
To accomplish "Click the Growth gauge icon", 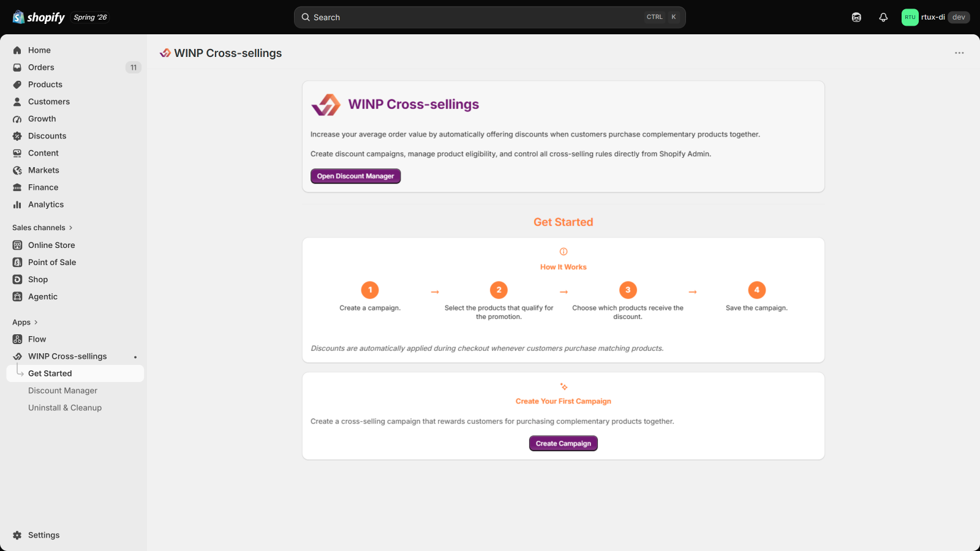I will coord(17,119).
